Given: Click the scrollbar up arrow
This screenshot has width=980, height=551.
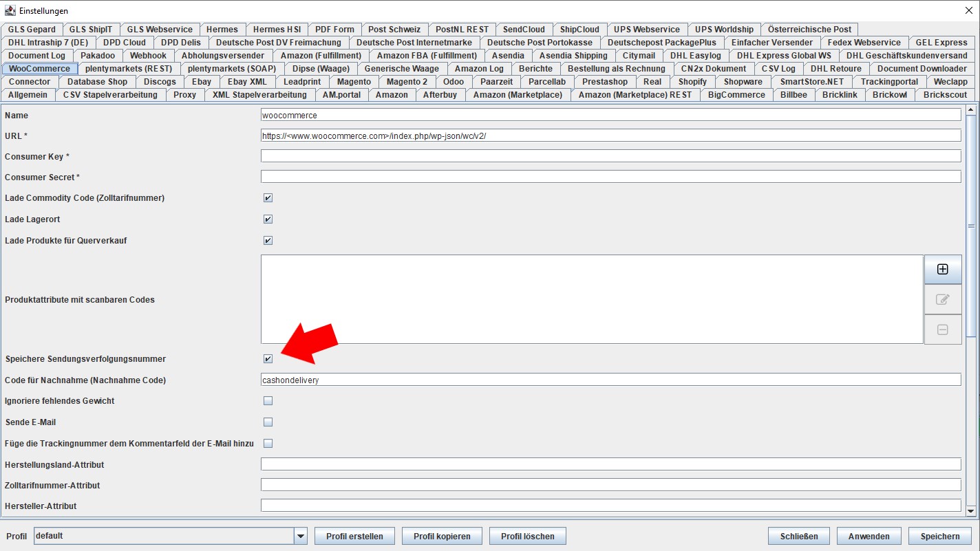Looking at the screenshot, I should (971, 109).
